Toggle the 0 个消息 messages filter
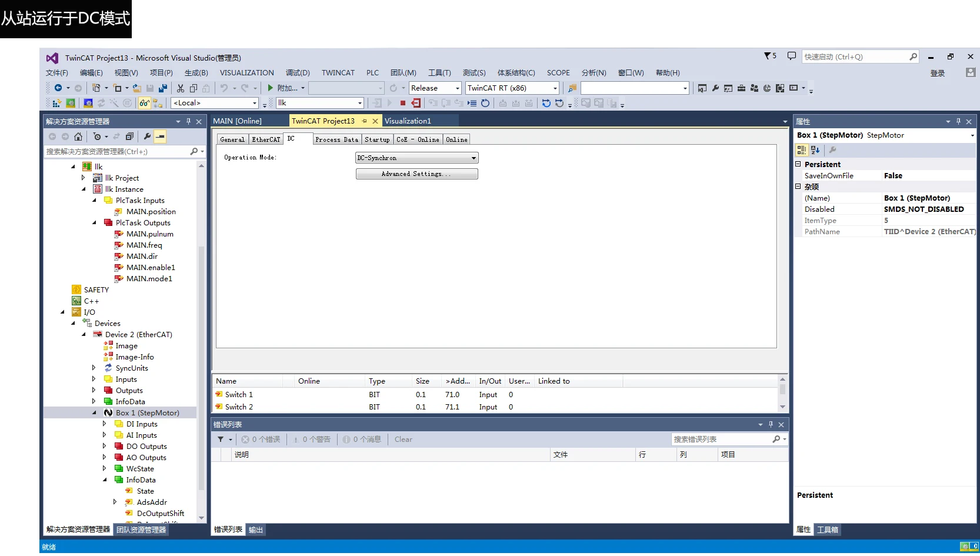 [x=362, y=440]
